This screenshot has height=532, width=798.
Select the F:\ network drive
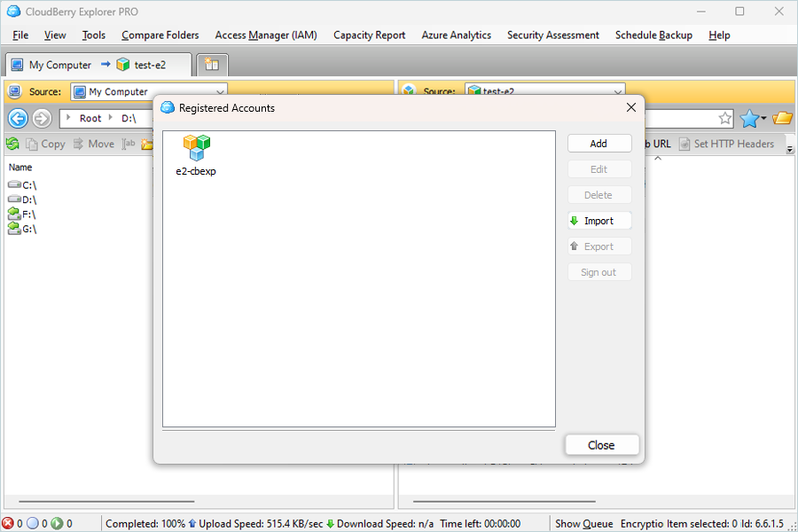coord(22,214)
